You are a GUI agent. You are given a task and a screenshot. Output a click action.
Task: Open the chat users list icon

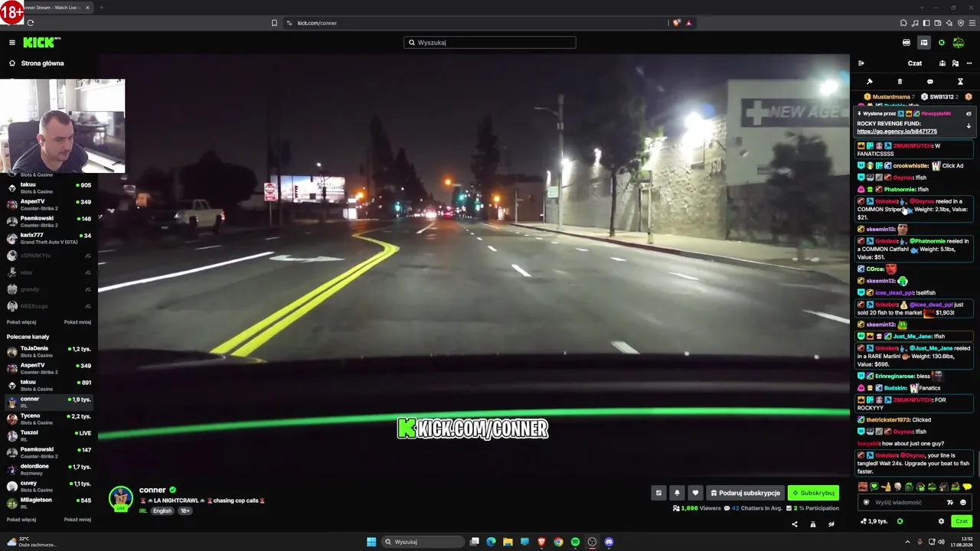coord(955,64)
